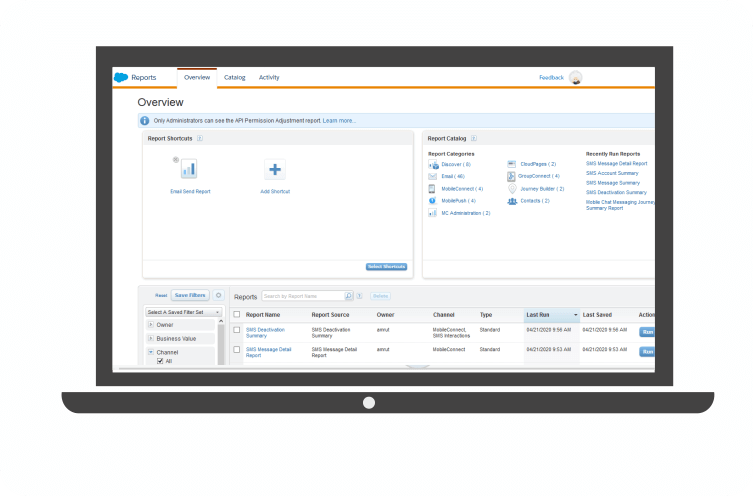Check the SMS Message Detail Report row checkbox
The height and width of the screenshot is (496, 753).
tap(237, 350)
